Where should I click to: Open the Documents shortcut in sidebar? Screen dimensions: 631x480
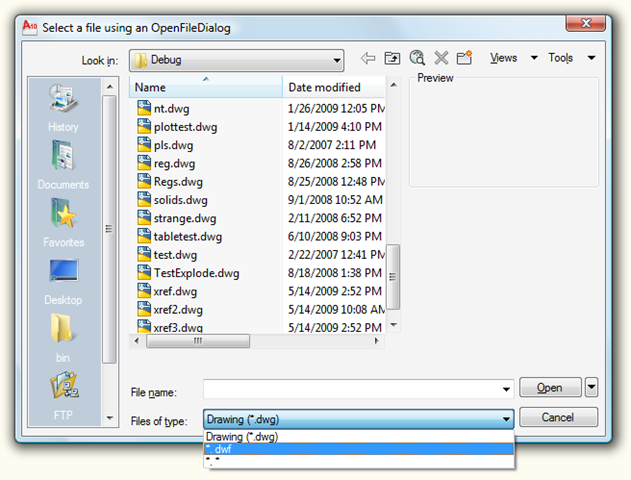coord(63,165)
